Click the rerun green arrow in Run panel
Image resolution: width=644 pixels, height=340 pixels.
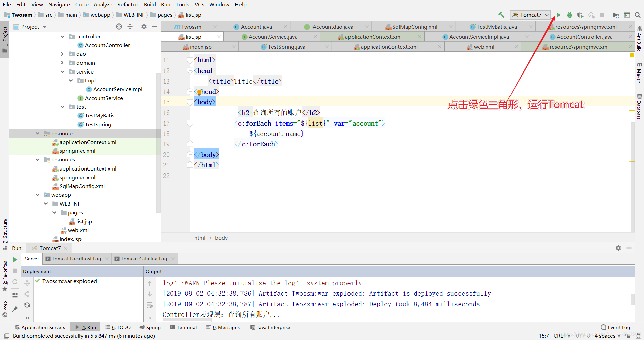[15, 259]
